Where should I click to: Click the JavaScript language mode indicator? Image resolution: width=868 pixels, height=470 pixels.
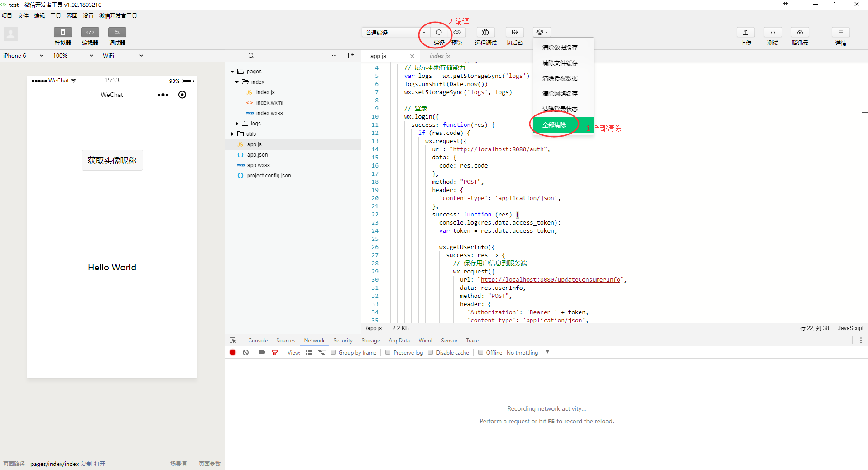click(850, 328)
